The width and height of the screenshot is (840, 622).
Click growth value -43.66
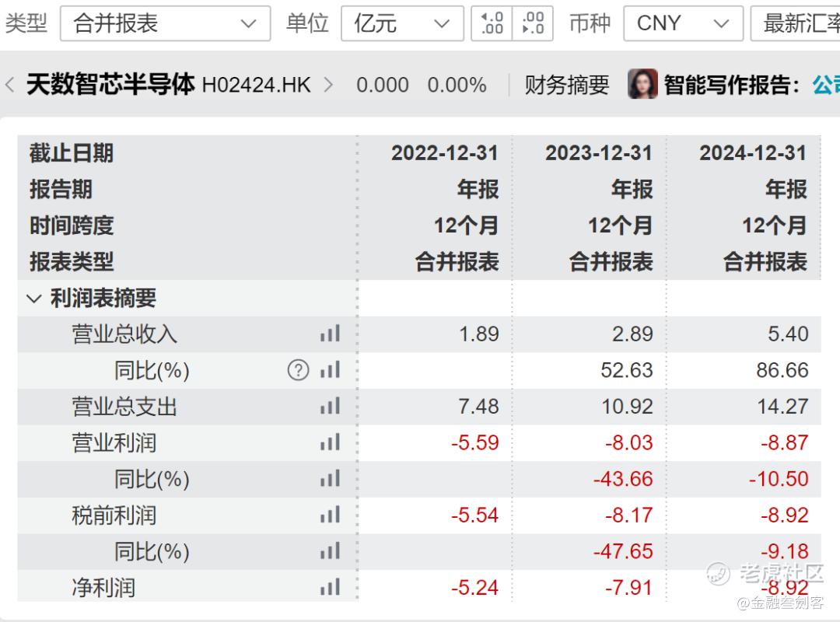(624, 479)
